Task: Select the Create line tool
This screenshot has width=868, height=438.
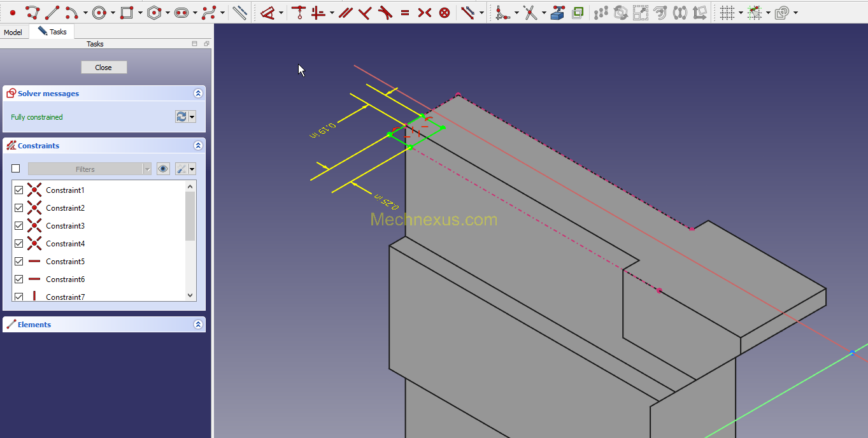Action: pos(52,12)
